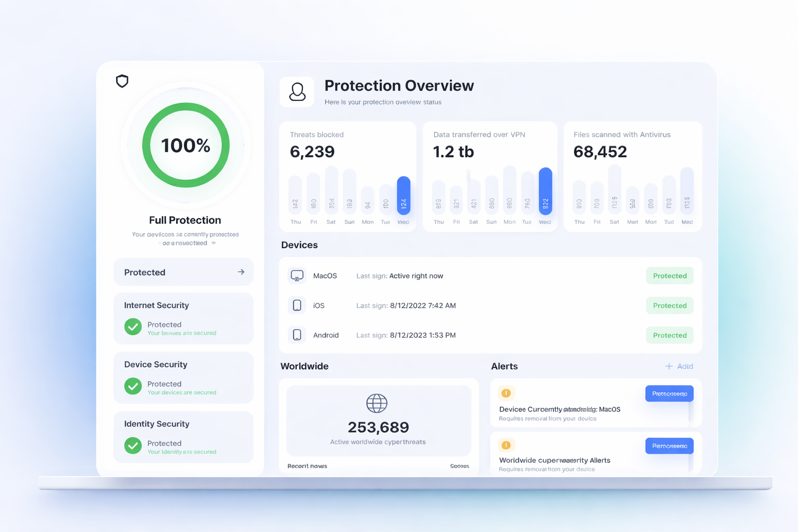The height and width of the screenshot is (532, 798).
Task: Select highlighted Wed bar in Threats chart
Action: click(x=404, y=195)
